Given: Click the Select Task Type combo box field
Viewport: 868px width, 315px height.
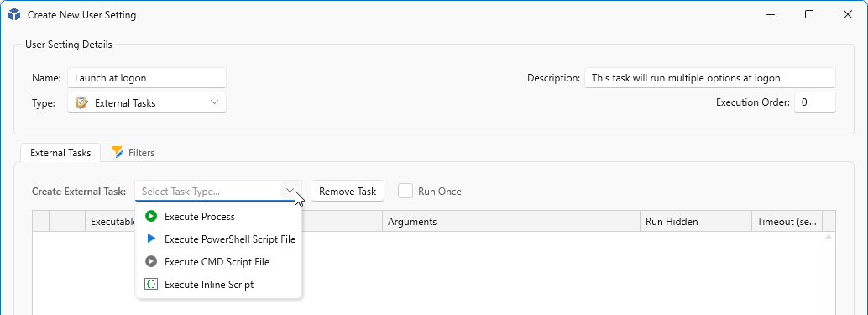Looking at the screenshot, I should click(x=218, y=191).
